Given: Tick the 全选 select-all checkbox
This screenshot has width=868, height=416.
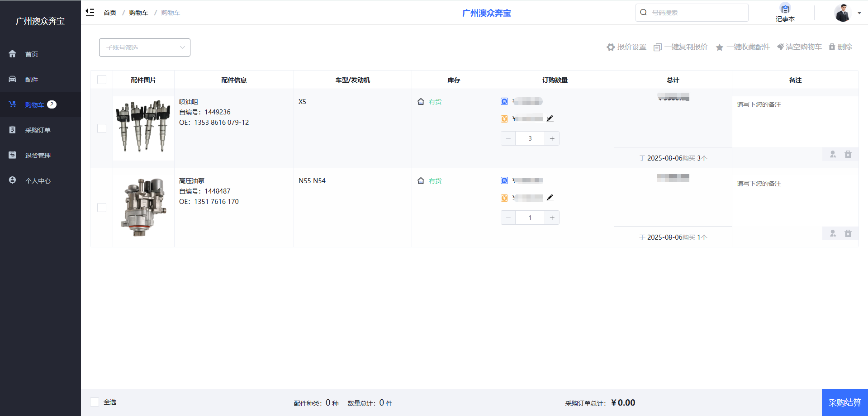Looking at the screenshot, I should pos(95,402).
